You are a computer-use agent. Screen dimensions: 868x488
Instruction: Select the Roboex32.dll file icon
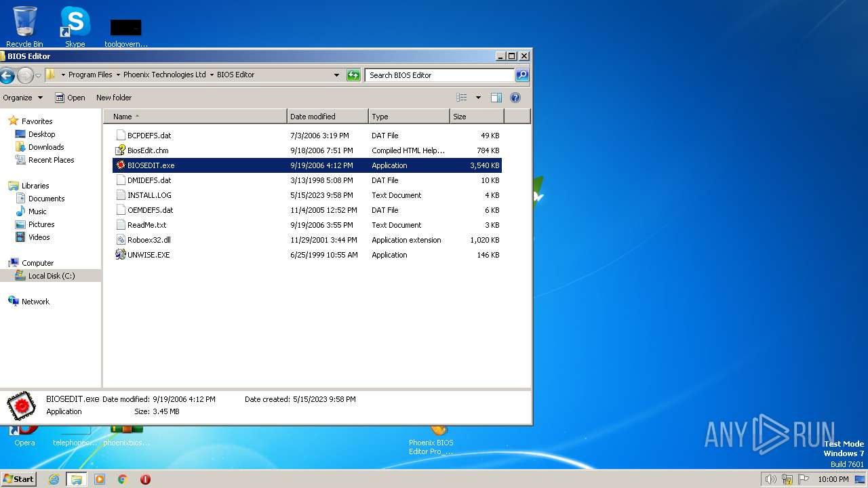click(121, 240)
